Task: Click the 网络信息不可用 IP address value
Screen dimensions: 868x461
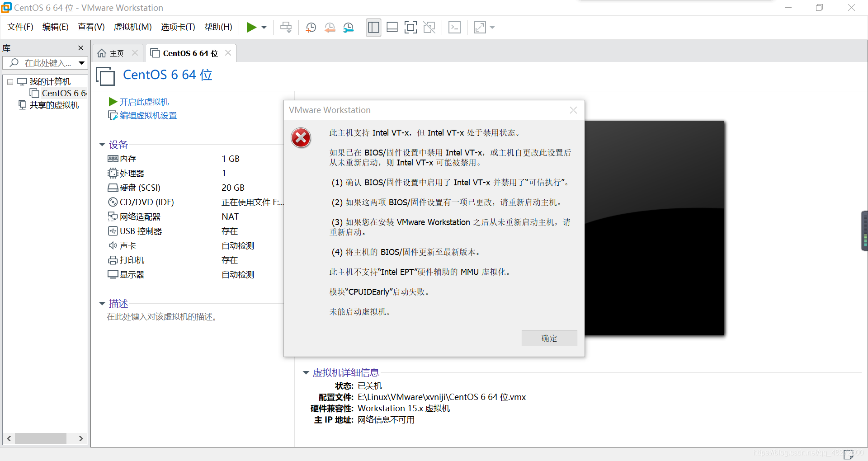Action: click(386, 420)
